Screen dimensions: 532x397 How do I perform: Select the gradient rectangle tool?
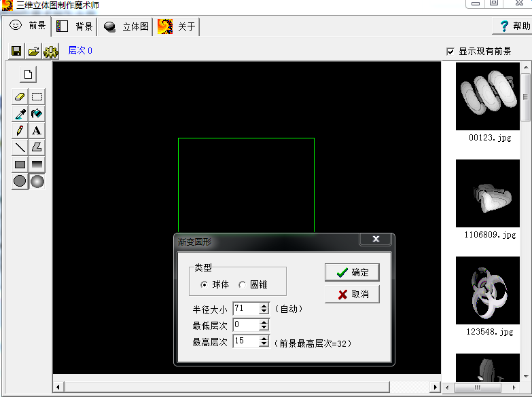coord(37,164)
